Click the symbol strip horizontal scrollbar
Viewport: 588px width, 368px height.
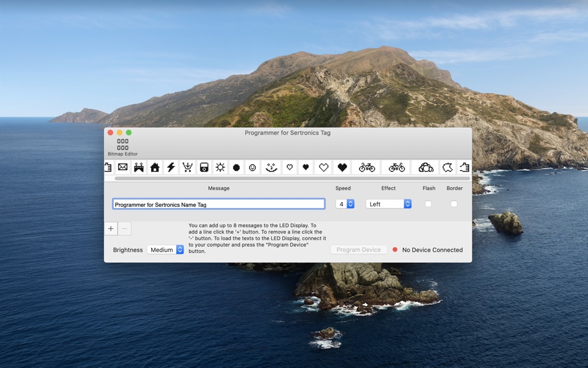tap(292, 178)
